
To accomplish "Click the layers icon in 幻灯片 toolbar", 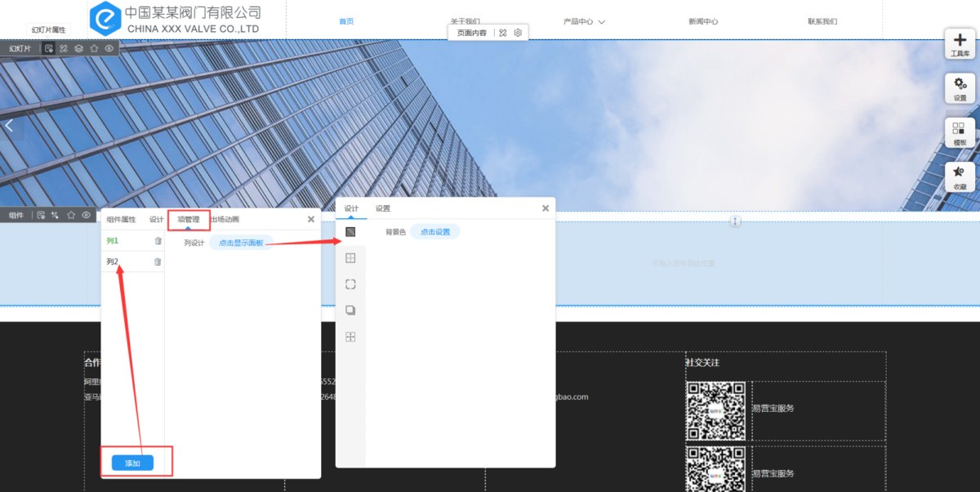I will tap(79, 48).
